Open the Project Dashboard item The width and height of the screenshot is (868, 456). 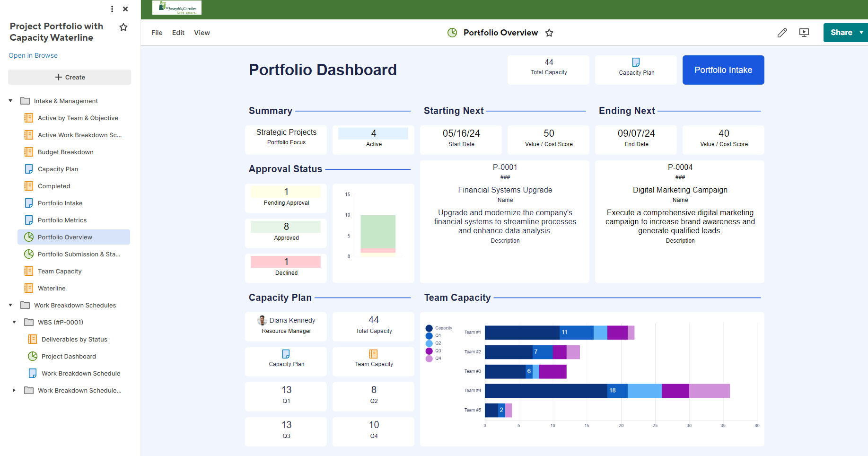[69, 356]
